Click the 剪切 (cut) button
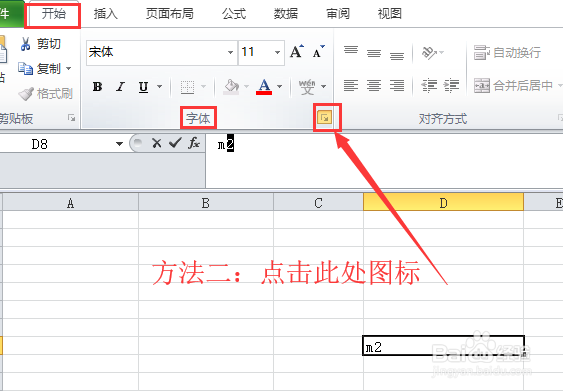The image size is (563, 391). [x=40, y=44]
